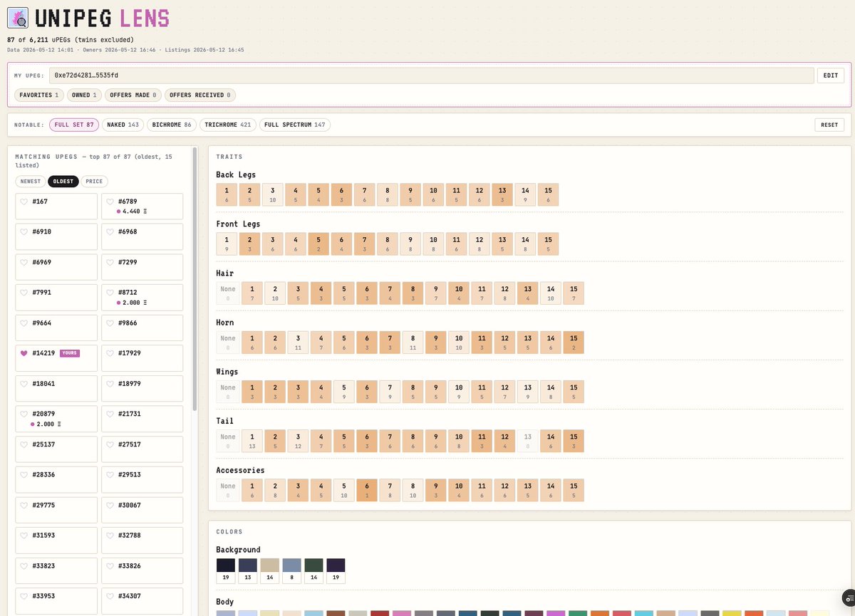Favorite uPEG #6969 with heart
Image resolution: width=855 pixels, height=616 pixels.
point(24,262)
